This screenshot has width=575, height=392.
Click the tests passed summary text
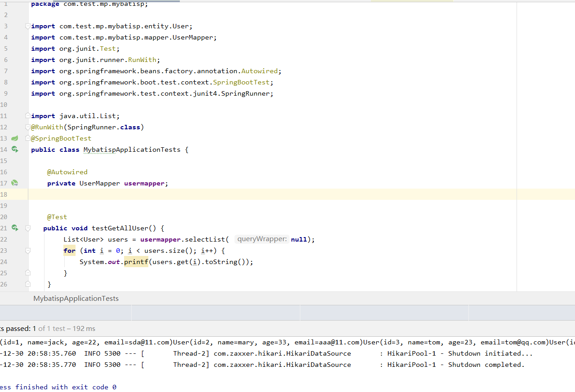point(48,329)
